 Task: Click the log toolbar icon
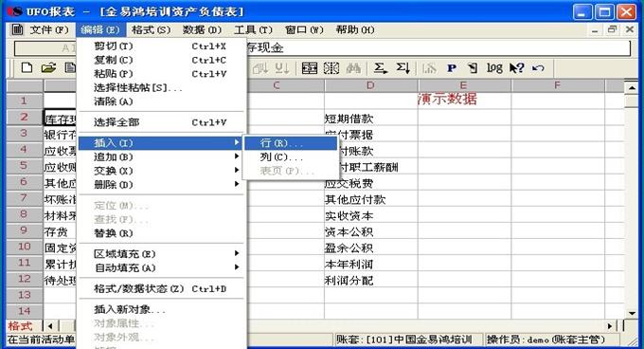pyautogui.click(x=494, y=68)
